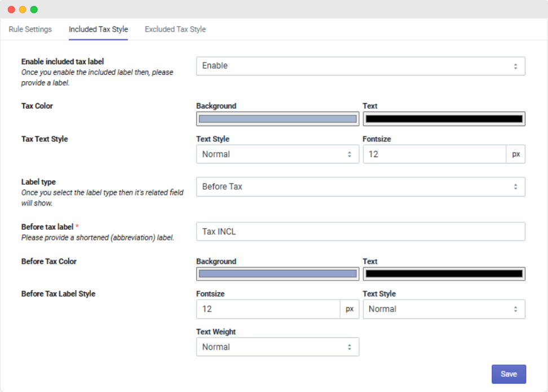
Task: Click the green maximize window button
Action: pos(34,10)
